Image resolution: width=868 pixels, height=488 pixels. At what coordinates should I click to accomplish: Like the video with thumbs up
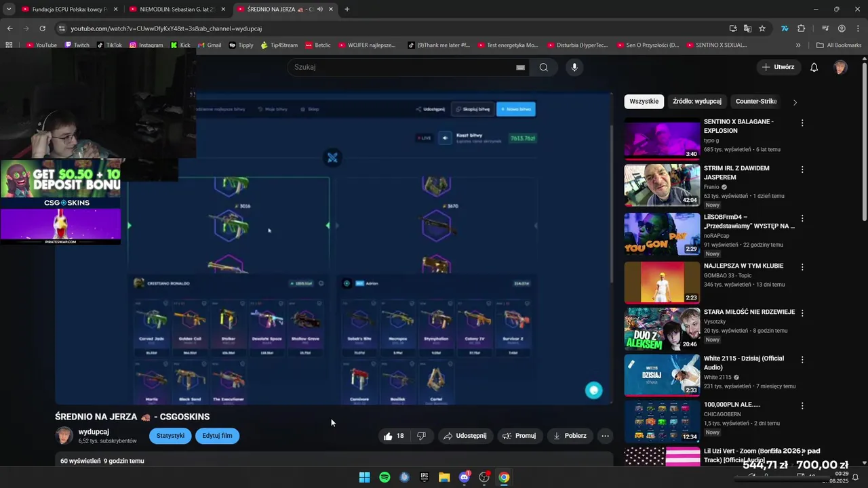click(x=394, y=436)
